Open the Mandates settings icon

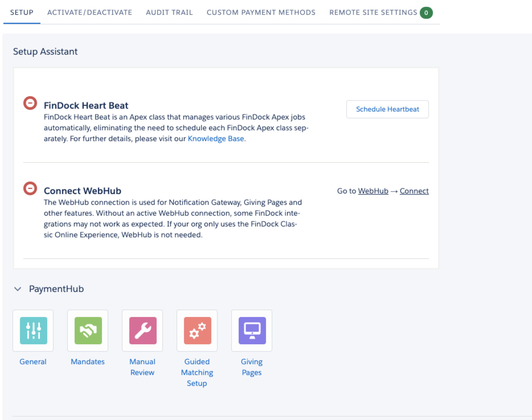[x=87, y=330]
